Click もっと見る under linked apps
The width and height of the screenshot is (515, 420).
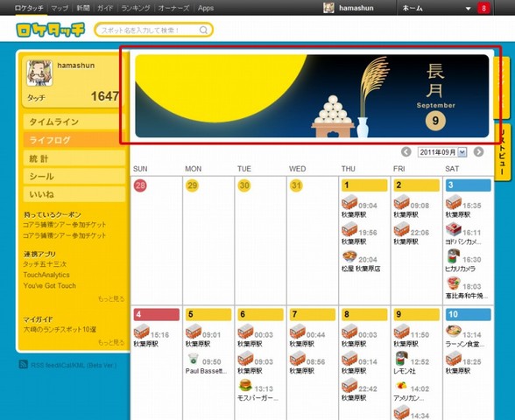pyautogui.click(x=111, y=298)
